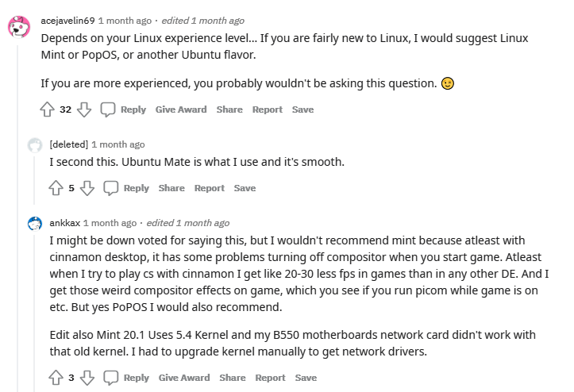Click the comment bubble icon under acejavelin69's comment

pos(108,110)
